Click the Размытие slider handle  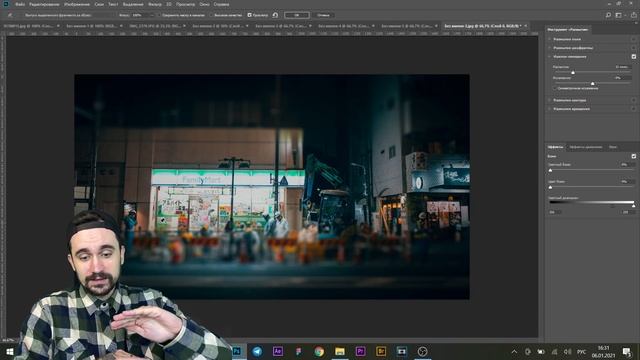click(x=573, y=73)
